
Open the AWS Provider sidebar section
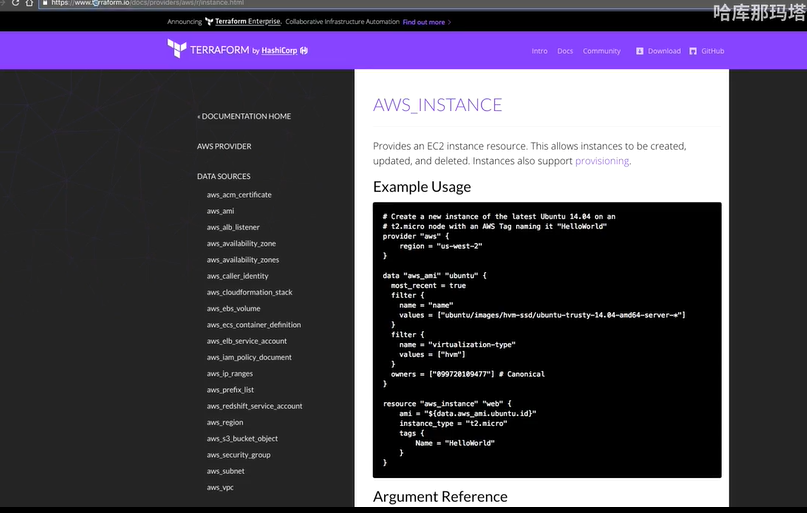coord(224,146)
